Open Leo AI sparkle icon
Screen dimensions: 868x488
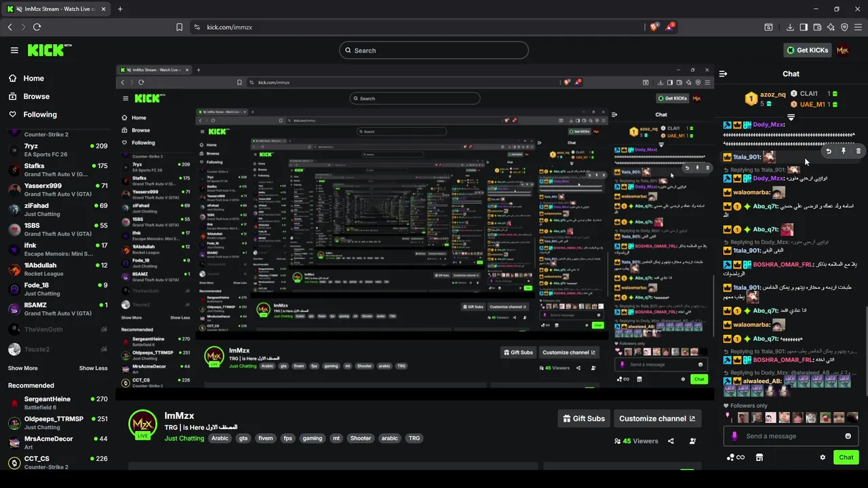point(831,27)
